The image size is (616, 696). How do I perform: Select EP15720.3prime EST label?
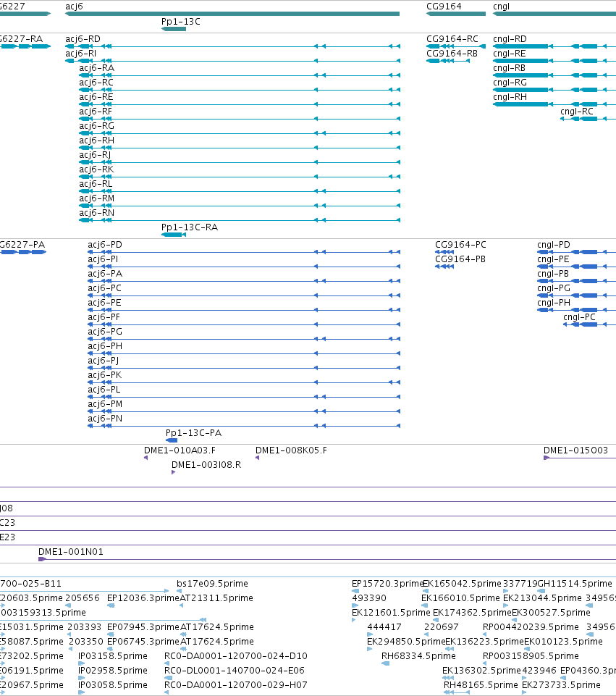(388, 583)
